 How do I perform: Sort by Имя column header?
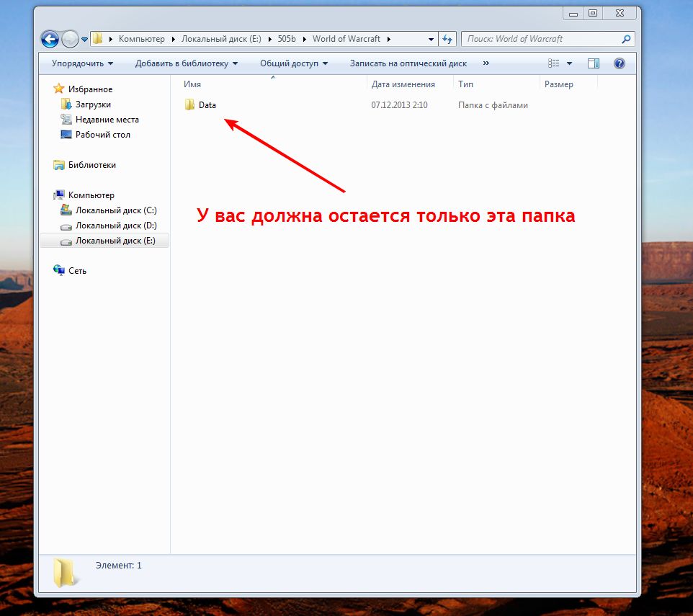coord(192,84)
